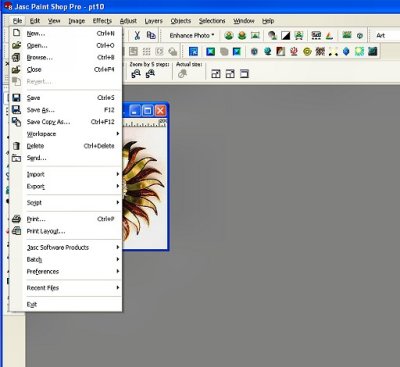Open the Window menu
The width and height of the screenshot is (400, 367).
(244, 21)
